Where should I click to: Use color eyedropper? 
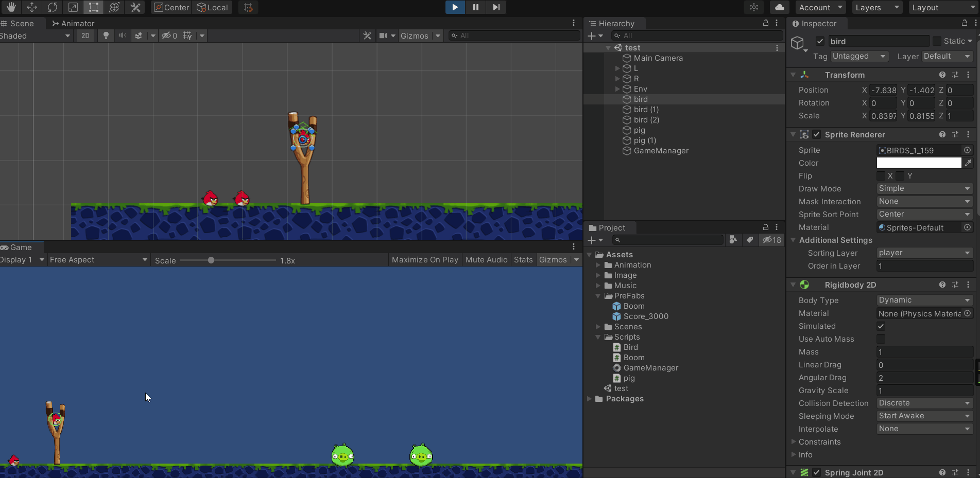968,163
